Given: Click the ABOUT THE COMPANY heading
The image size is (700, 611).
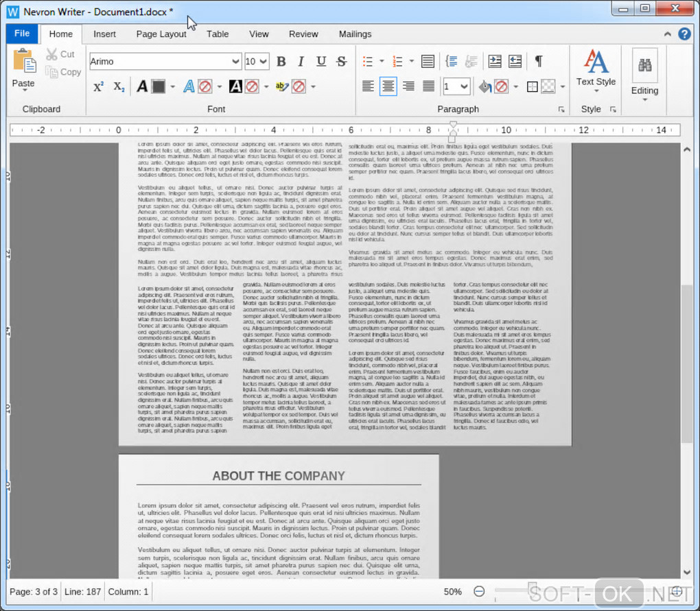Looking at the screenshot, I should tap(279, 476).
